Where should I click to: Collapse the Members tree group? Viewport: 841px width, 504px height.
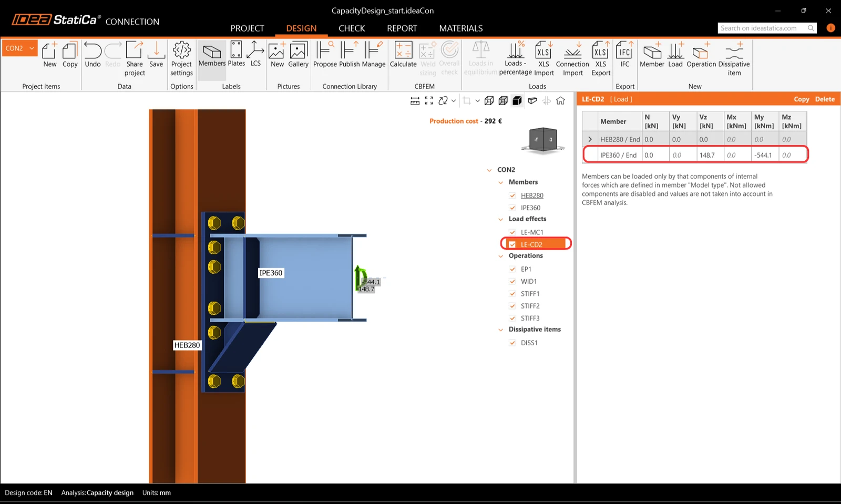point(501,182)
